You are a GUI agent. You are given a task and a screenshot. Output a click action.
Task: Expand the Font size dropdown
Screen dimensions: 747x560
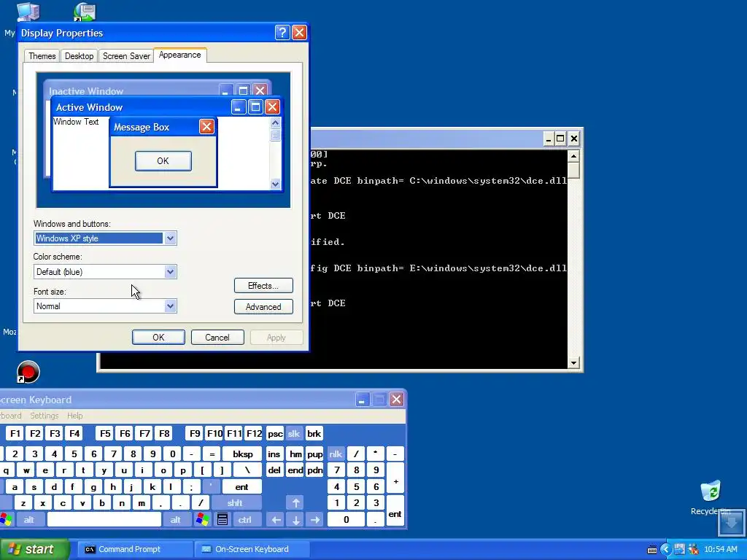pyautogui.click(x=170, y=306)
